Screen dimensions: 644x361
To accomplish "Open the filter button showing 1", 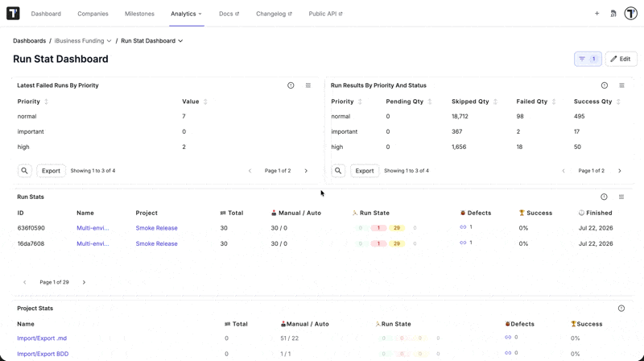I will point(588,59).
